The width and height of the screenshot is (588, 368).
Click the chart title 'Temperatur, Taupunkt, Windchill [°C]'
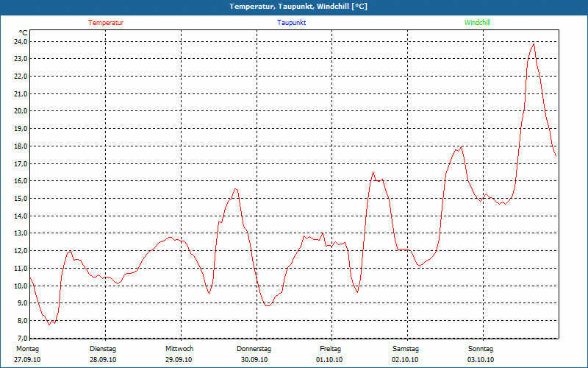298,7
